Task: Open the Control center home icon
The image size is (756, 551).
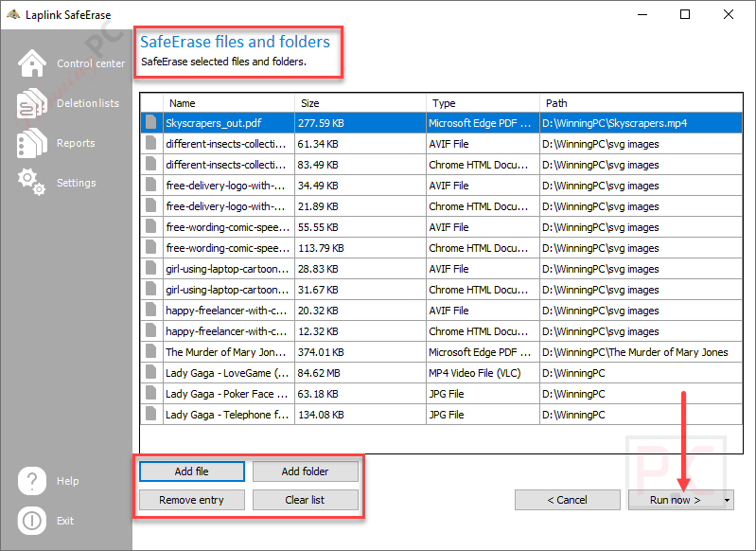Action: (32, 63)
